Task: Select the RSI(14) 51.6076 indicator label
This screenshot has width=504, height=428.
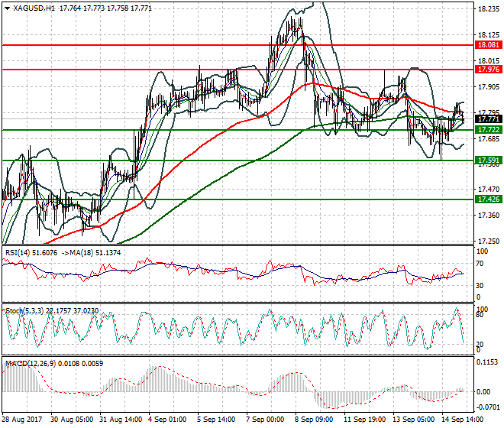Action: coord(31,253)
